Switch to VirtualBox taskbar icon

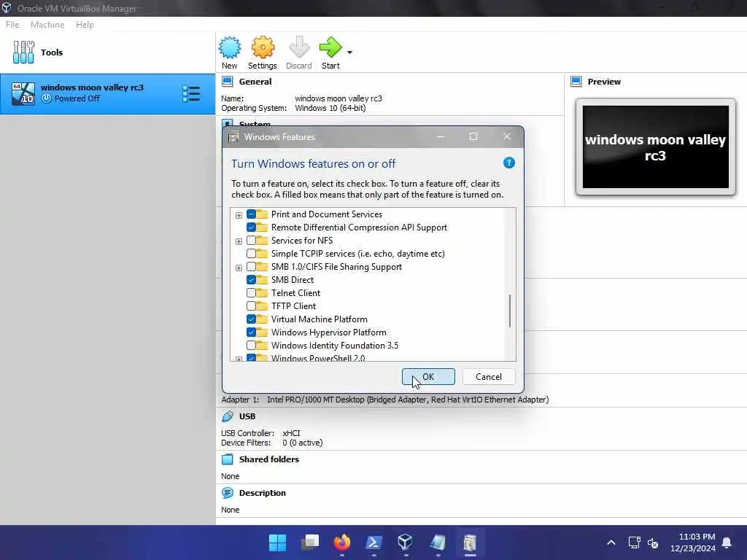406,542
